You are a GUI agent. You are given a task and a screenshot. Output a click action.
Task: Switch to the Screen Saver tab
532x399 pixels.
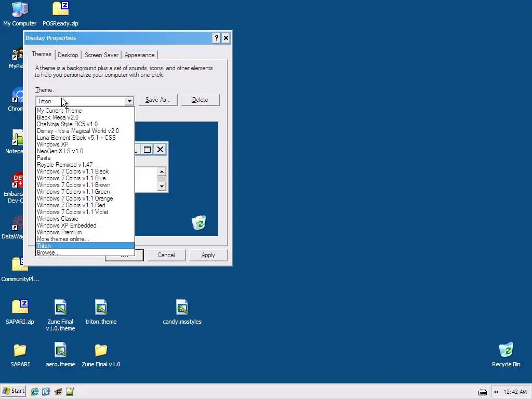(101, 55)
